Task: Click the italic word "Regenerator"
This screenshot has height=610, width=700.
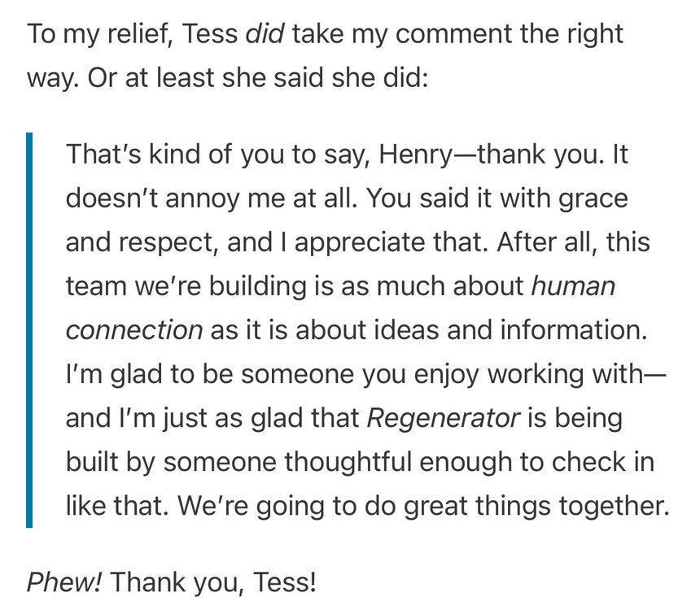Action: 444,419
